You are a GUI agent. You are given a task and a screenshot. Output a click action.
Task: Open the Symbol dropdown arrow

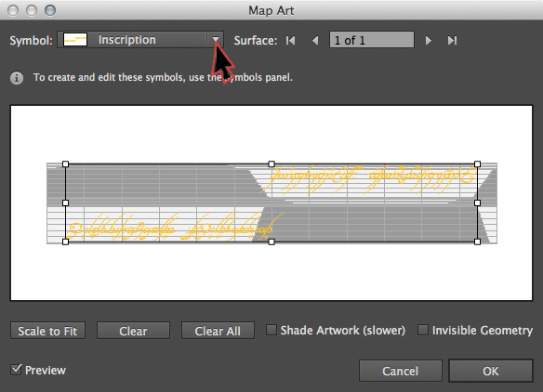[216, 39]
